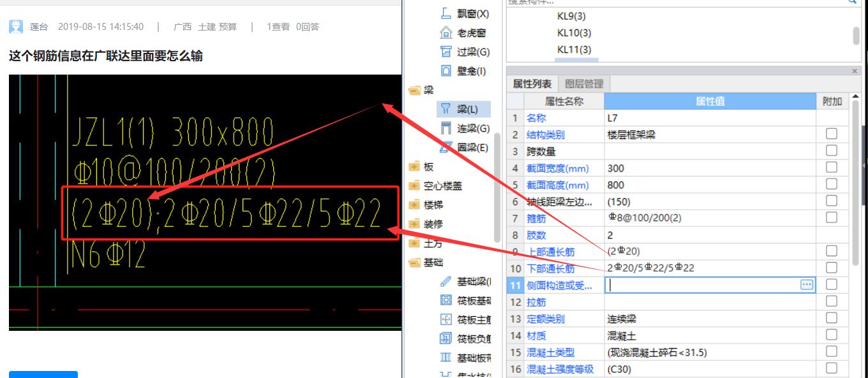Select the 老虎窗 component icon

click(x=446, y=33)
